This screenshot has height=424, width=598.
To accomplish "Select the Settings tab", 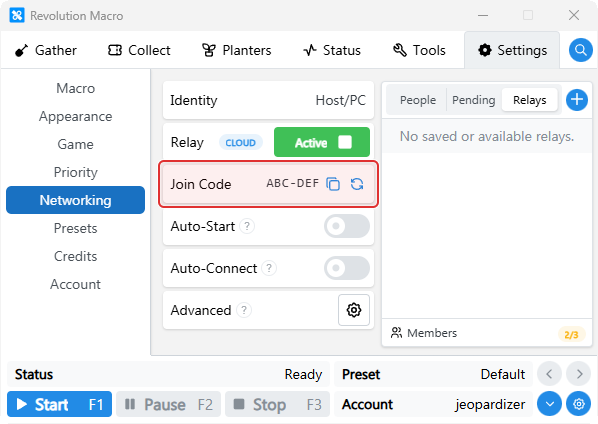I will coord(512,50).
